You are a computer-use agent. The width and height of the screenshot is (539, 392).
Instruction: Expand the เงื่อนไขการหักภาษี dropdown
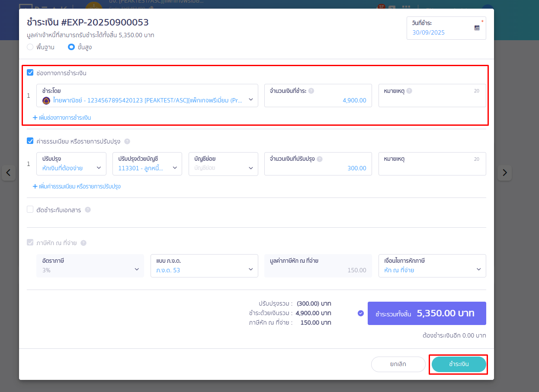(432, 266)
